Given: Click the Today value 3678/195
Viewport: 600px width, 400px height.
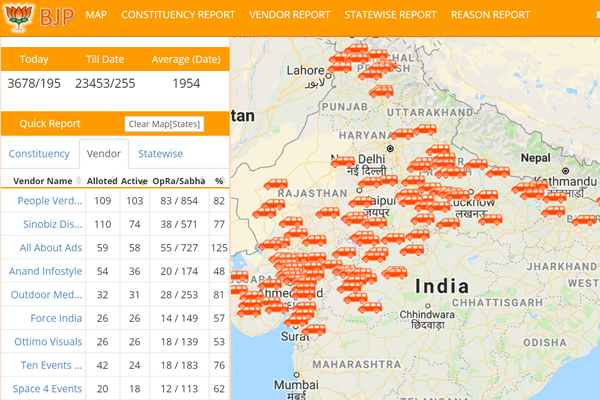Looking at the screenshot, I should pyautogui.click(x=34, y=83).
